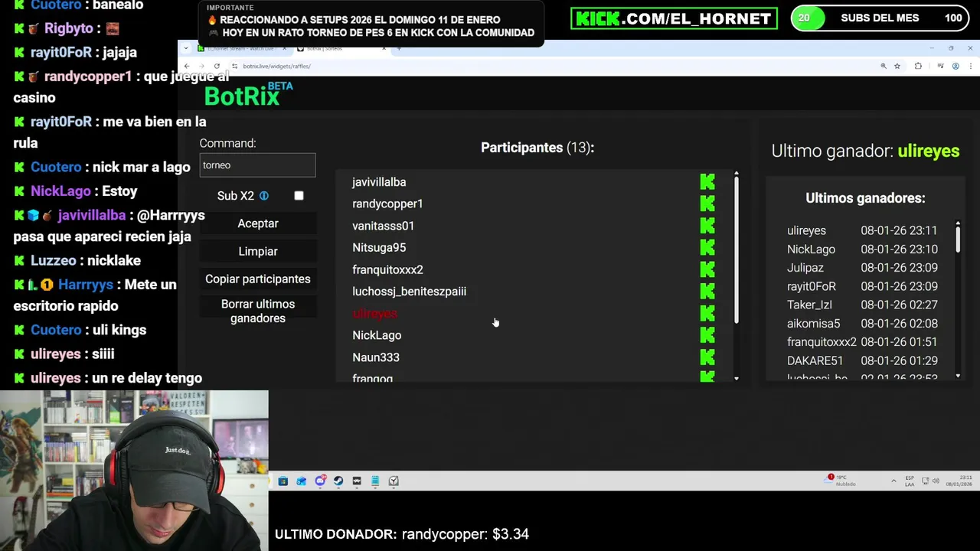Screen dimensions: 980x551
Task: Click the Sub X2 info icon
Action: (263, 196)
